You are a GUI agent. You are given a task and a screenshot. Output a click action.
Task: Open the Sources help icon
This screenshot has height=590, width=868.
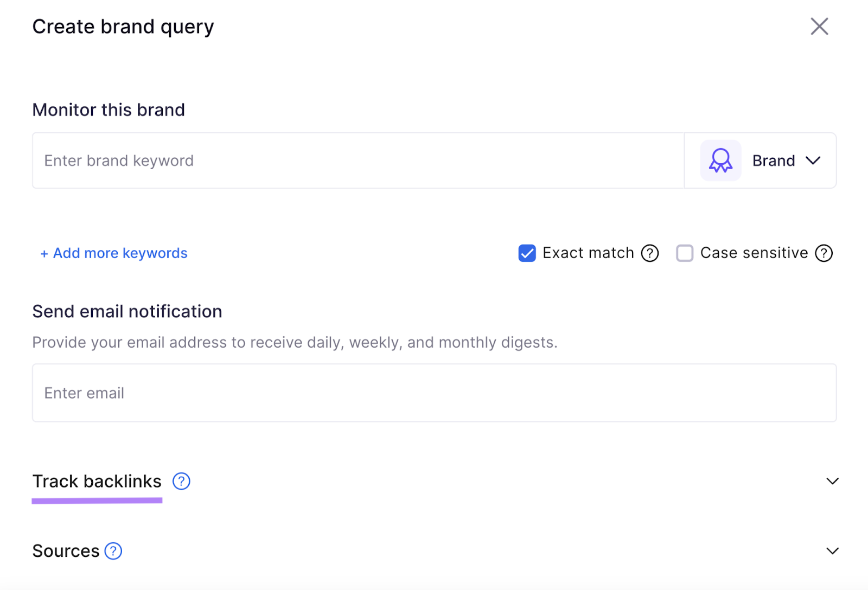tap(113, 551)
